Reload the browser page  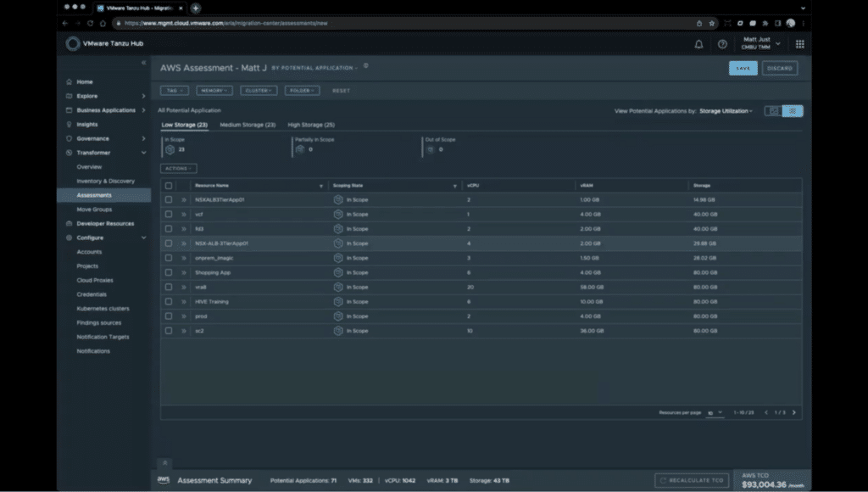click(90, 23)
